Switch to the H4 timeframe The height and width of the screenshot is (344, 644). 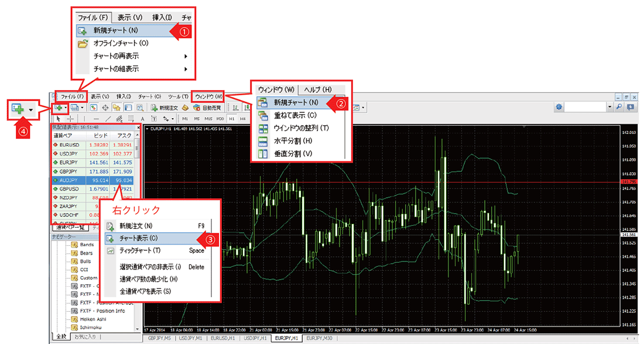pos(243,119)
